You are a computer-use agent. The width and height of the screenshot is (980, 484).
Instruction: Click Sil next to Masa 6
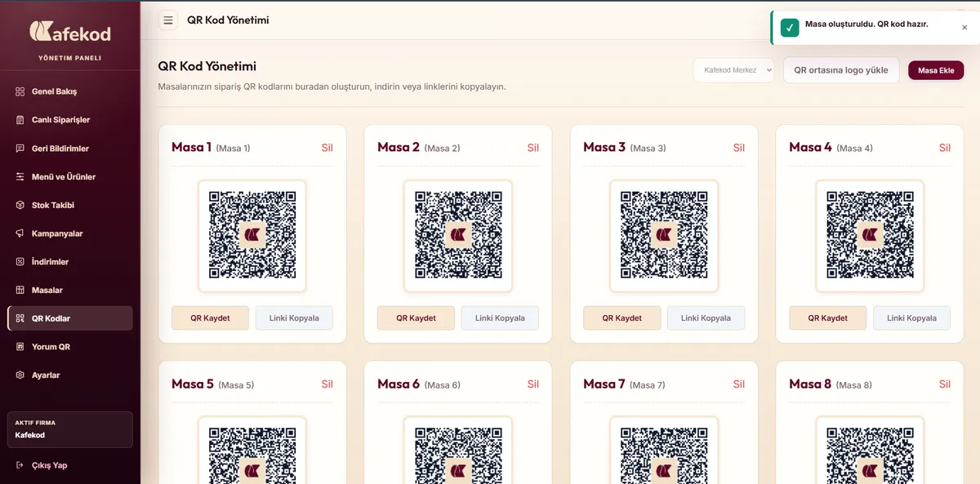tap(532, 384)
